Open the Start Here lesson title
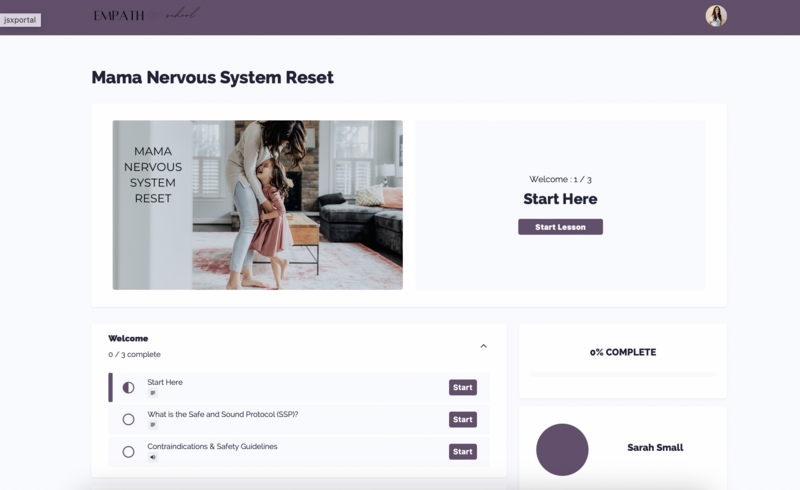The height and width of the screenshot is (490, 800). (x=165, y=382)
